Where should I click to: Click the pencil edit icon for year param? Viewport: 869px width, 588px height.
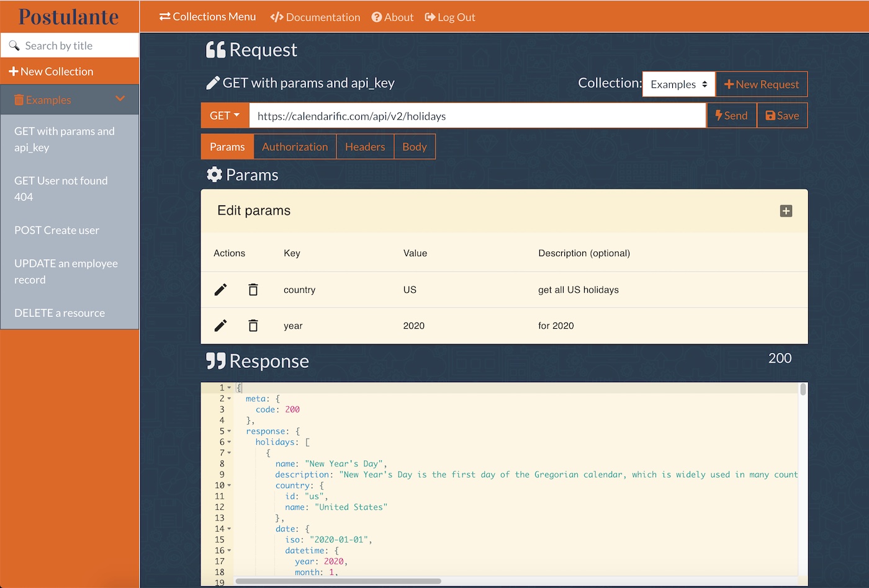220,326
